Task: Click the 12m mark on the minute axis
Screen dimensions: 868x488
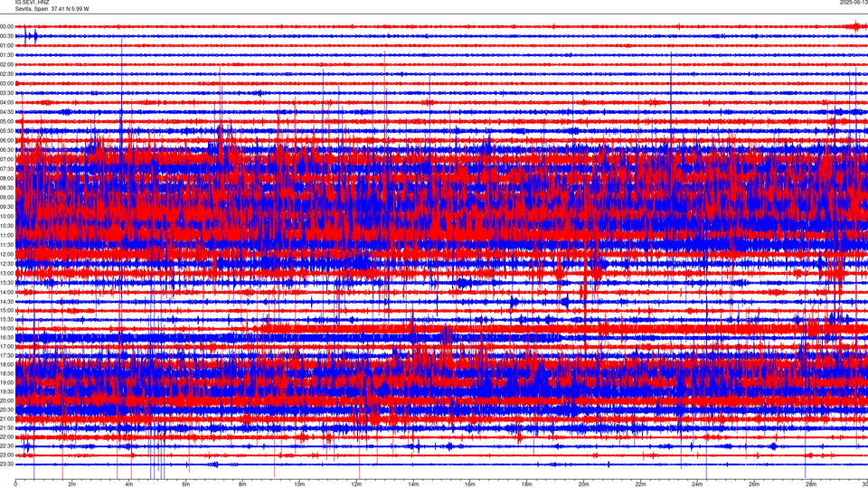Action: (356, 484)
